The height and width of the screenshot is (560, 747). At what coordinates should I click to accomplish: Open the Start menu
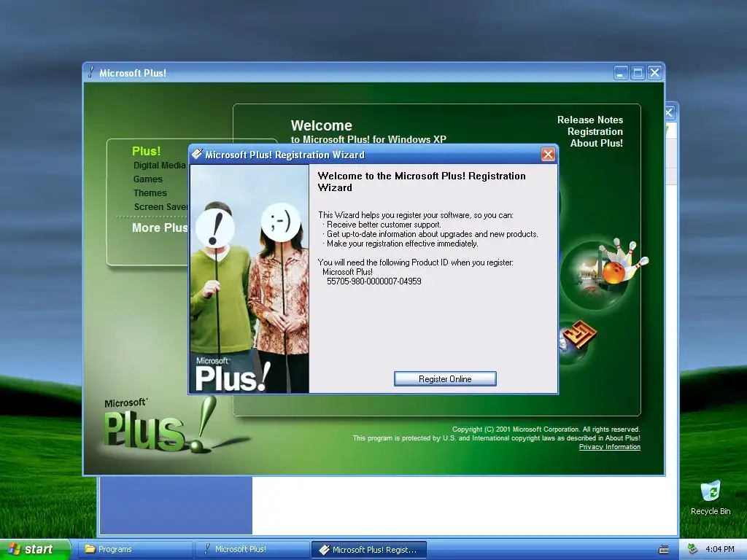click(x=34, y=549)
